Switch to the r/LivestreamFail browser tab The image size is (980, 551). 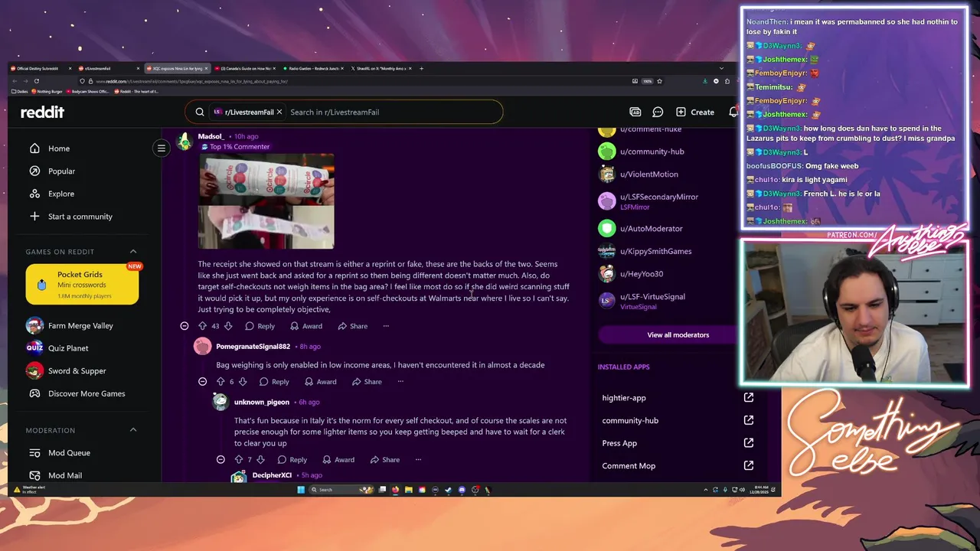click(109, 69)
